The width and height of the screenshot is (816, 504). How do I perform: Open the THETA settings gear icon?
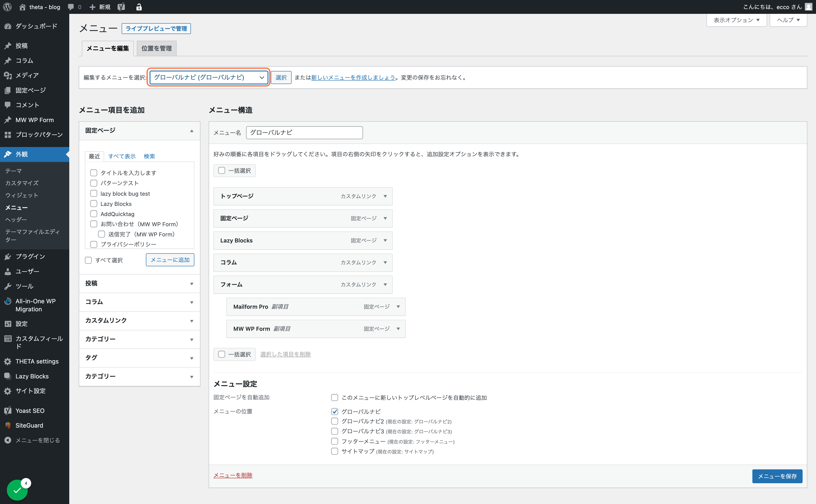[8, 361]
